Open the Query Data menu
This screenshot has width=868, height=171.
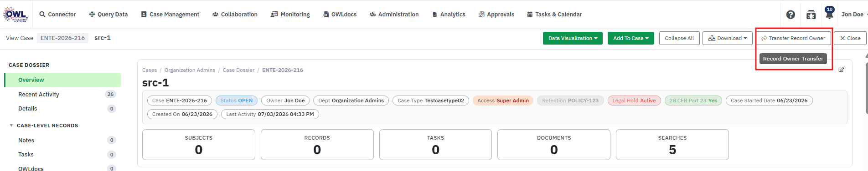click(108, 15)
